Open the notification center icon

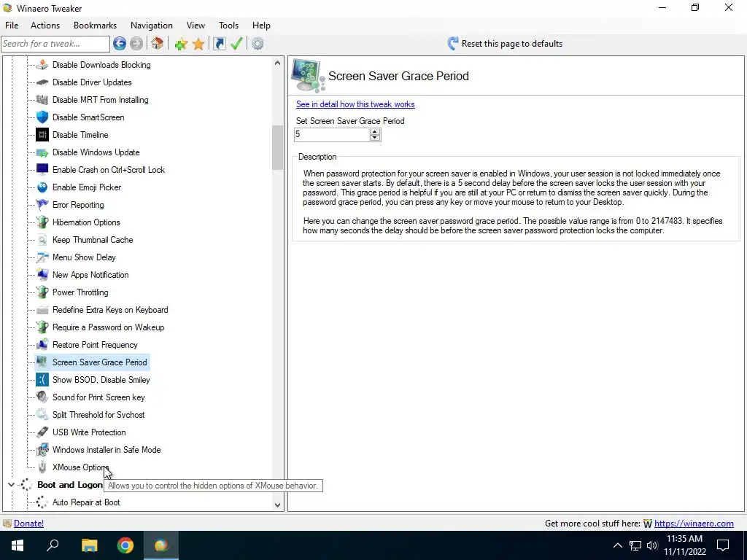coord(723,545)
